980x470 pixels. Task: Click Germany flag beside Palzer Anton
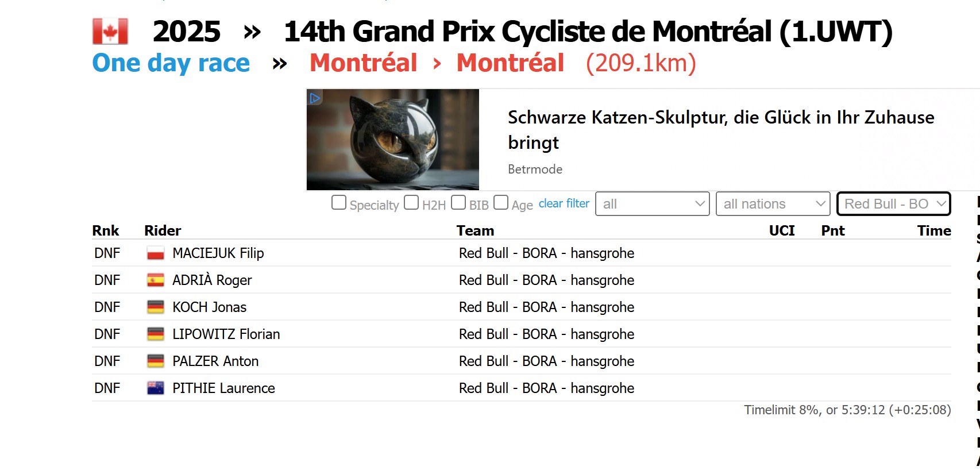155,361
